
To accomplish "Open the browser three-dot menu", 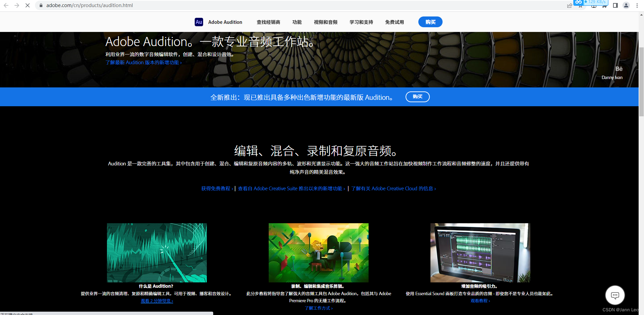I will (637, 5).
